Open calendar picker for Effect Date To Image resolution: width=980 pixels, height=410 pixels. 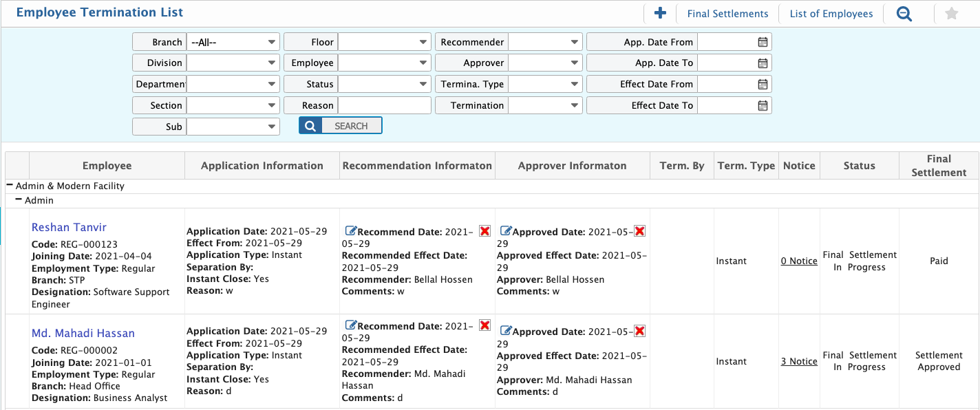tap(763, 105)
